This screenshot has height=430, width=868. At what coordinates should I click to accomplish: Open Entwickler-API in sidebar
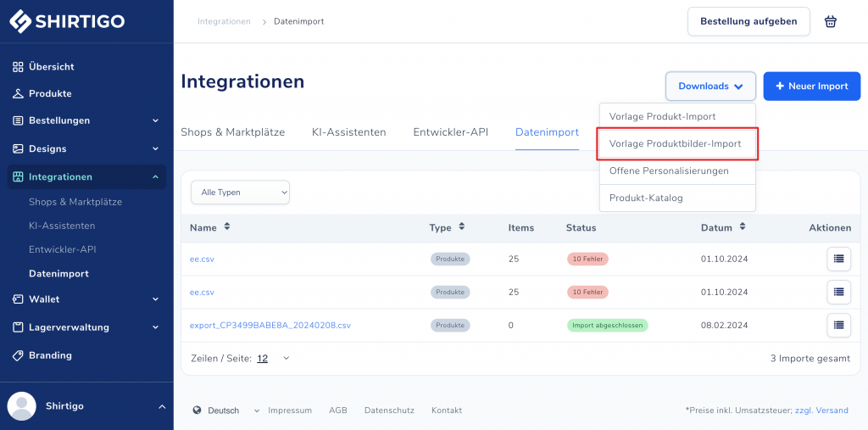coord(63,249)
